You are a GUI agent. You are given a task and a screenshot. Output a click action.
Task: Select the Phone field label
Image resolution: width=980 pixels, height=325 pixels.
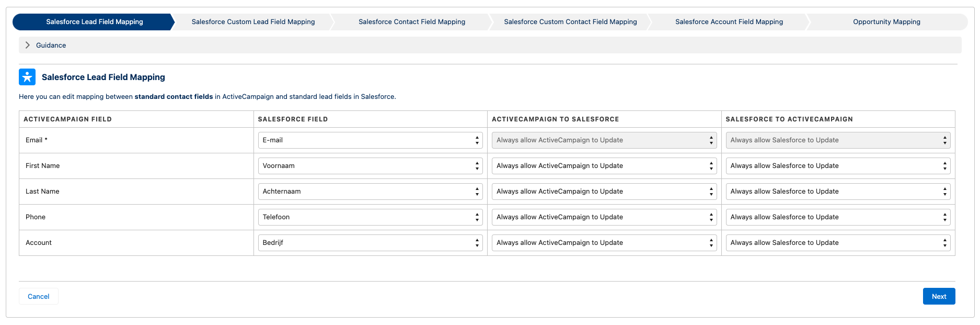click(36, 217)
